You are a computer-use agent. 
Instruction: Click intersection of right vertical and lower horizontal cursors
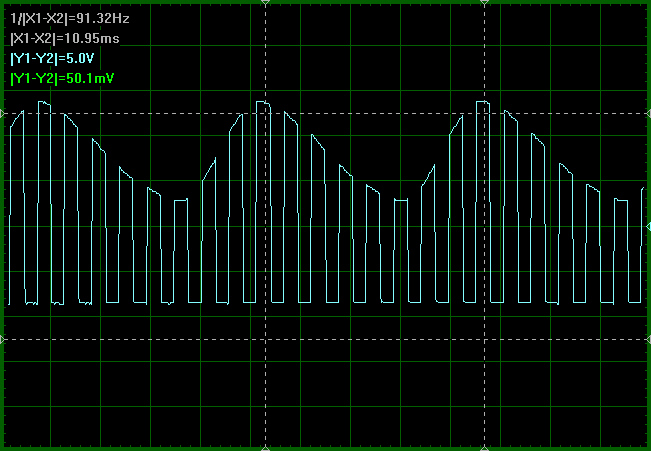click(484, 339)
